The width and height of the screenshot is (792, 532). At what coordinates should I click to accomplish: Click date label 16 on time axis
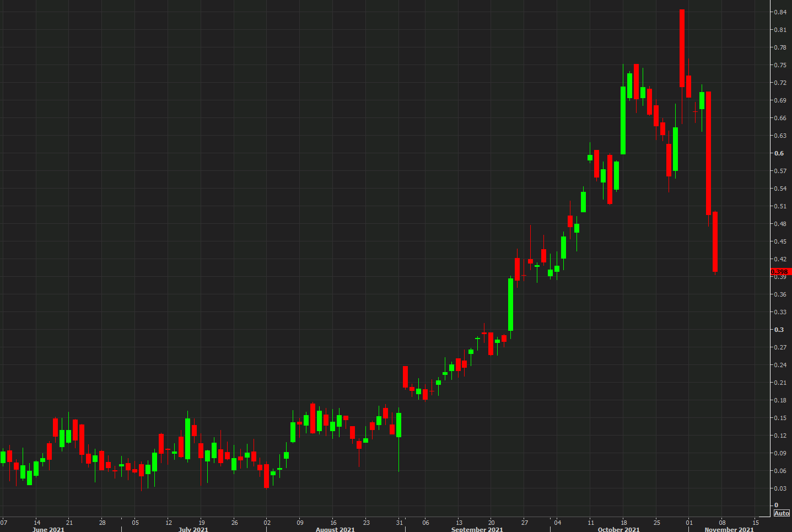[x=333, y=522]
